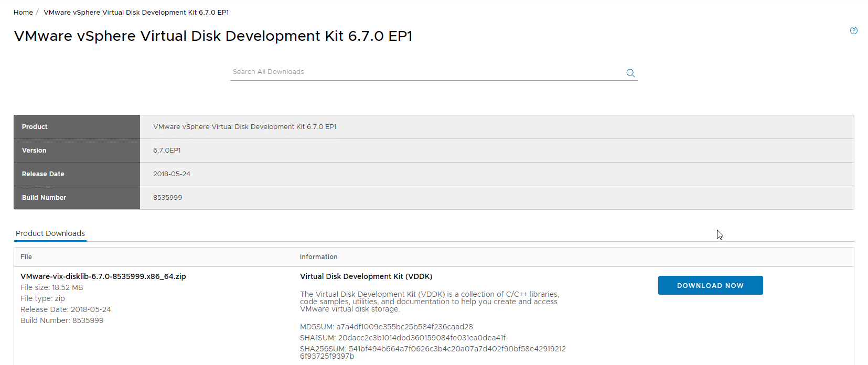Click the File column header

pyautogui.click(x=26, y=257)
